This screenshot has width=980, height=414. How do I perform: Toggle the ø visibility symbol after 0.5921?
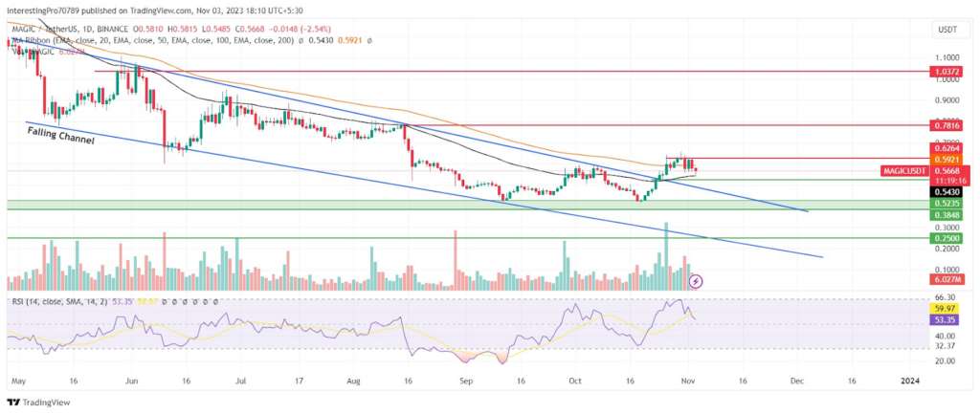pyautogui.click(x=369, y=40)
